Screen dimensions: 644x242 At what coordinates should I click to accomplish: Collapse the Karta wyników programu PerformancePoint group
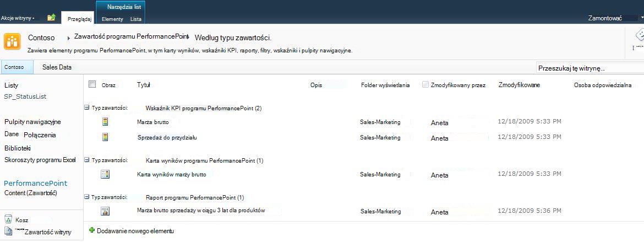click(86, 160)
